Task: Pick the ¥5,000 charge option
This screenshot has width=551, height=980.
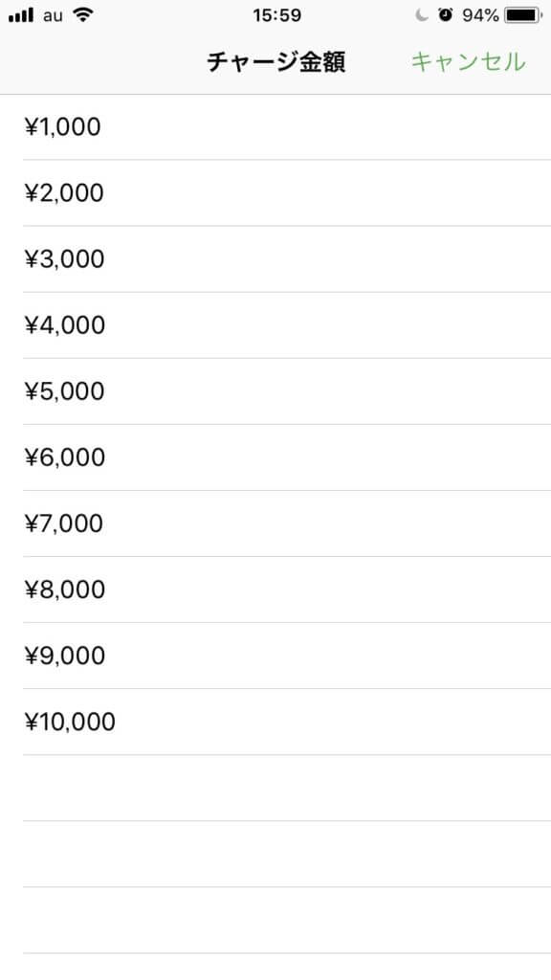Action: (x=275, y=391)
